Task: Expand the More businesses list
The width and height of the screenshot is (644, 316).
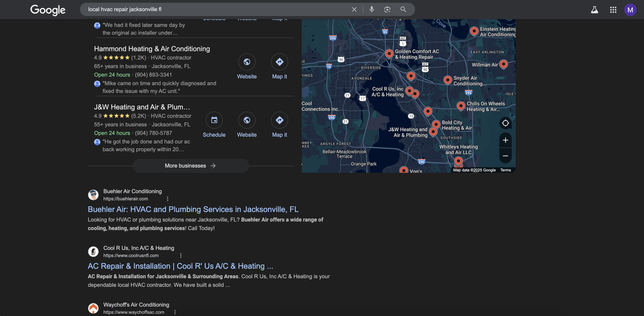Action: (190, 166)
